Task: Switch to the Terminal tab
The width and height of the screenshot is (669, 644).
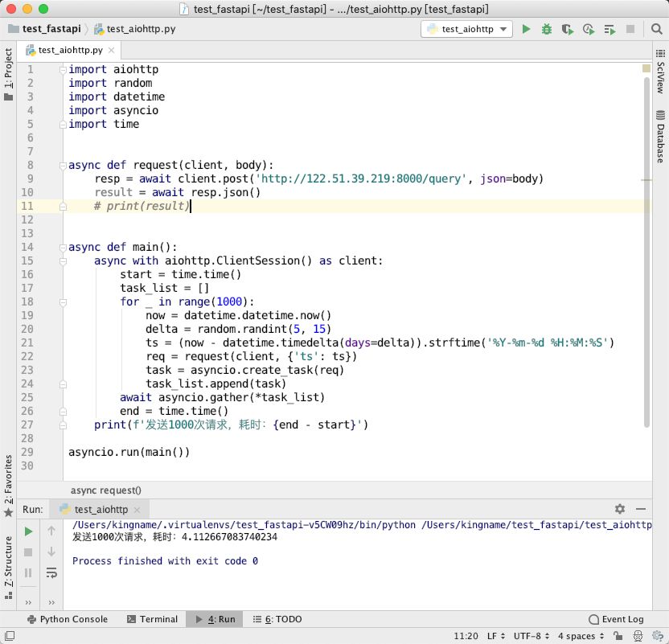Action: pos(153,619)
